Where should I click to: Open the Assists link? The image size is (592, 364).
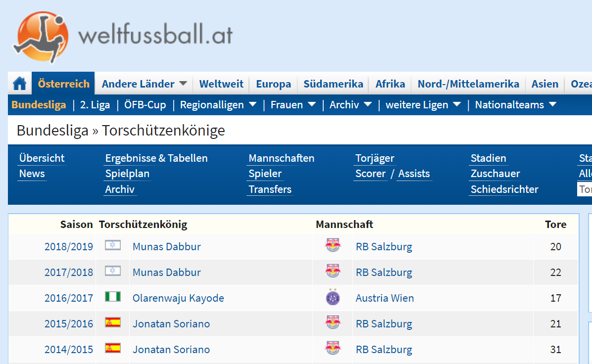414,174
